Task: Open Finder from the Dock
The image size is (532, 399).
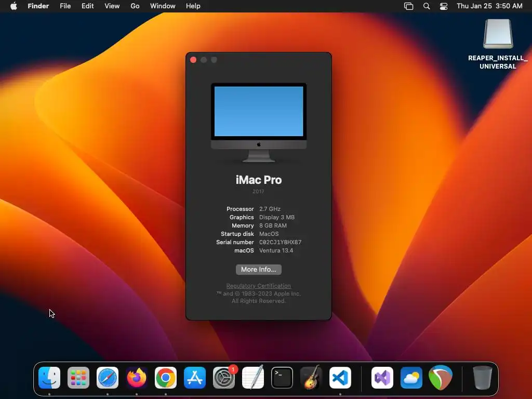Action: click(x=49, y=378)
